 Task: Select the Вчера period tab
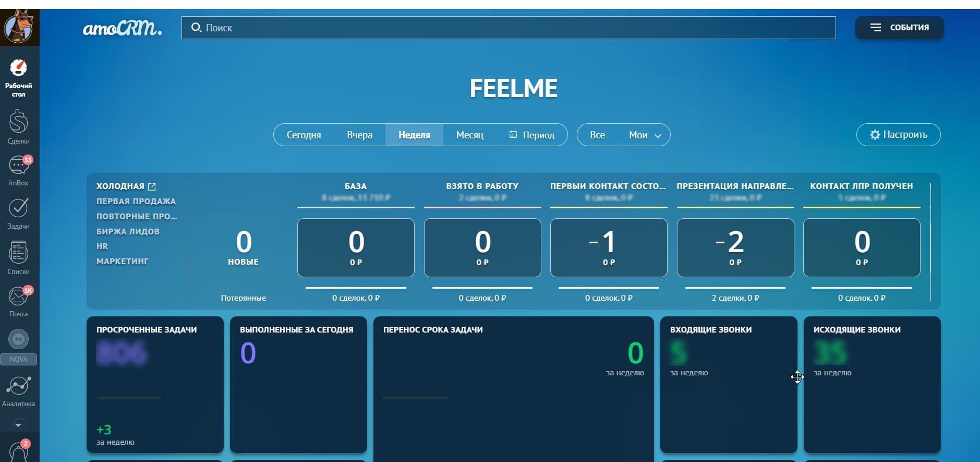pyautogui.click(x=359, y=135)
